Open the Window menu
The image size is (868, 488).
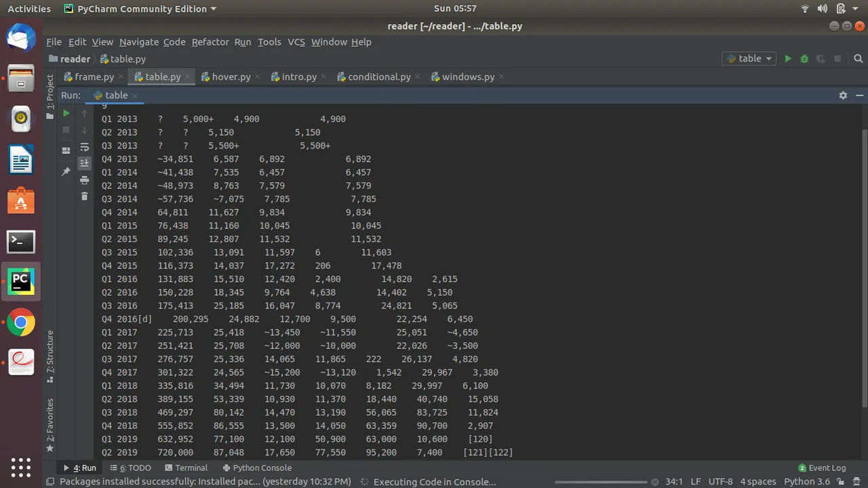click(x=329, y=42)
